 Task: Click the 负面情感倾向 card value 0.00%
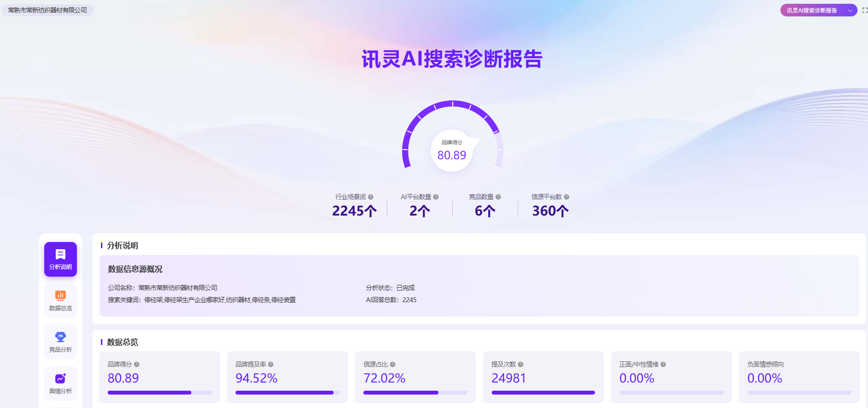click(x=765, y=378)
